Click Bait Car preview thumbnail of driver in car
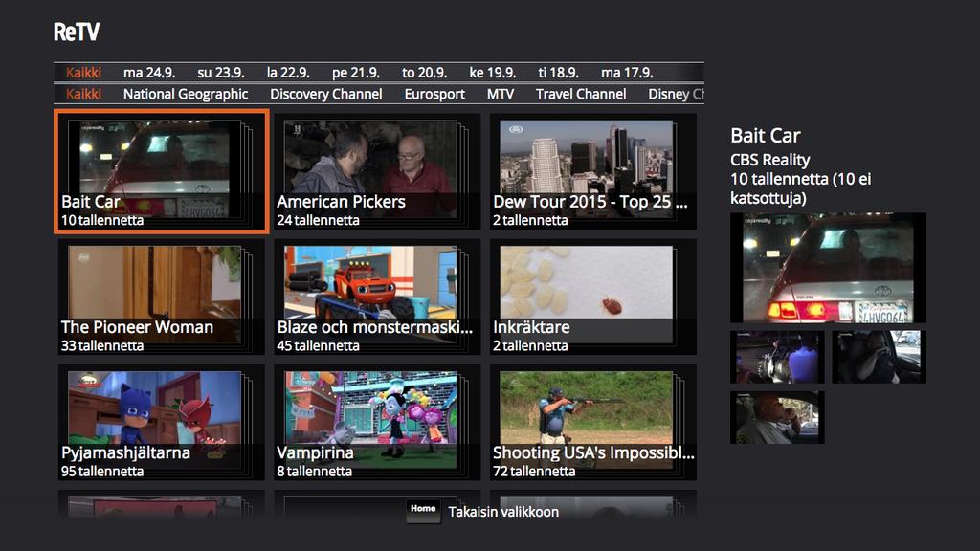This screenshot has width=980, height=551. point(879,357)
